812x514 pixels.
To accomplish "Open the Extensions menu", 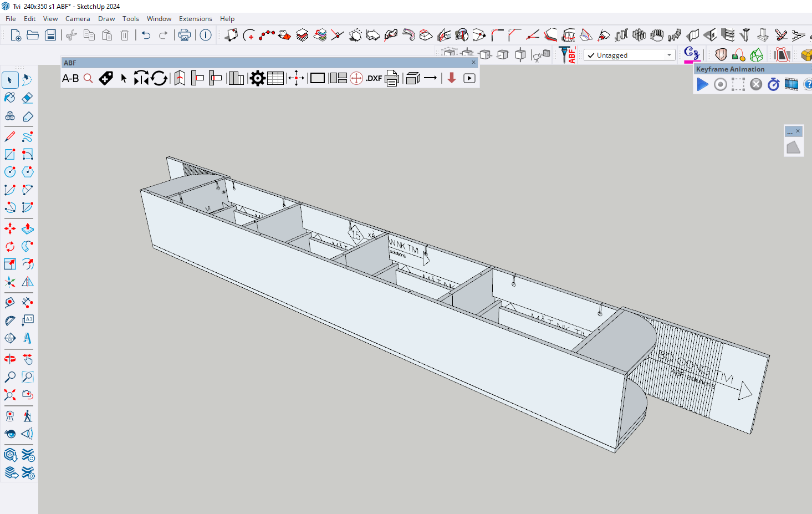I will pyautogui.click(x=195, y=18).
